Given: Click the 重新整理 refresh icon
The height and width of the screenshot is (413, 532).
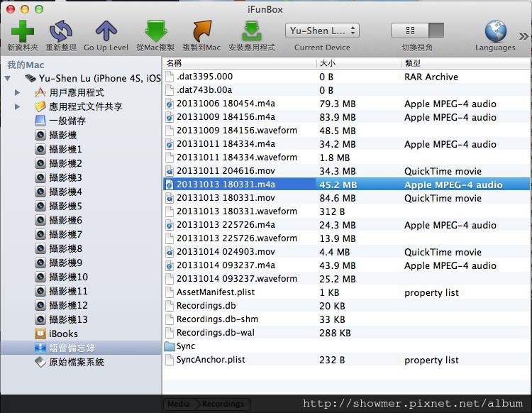Looking at the screenshot, I should coord(61,31).
